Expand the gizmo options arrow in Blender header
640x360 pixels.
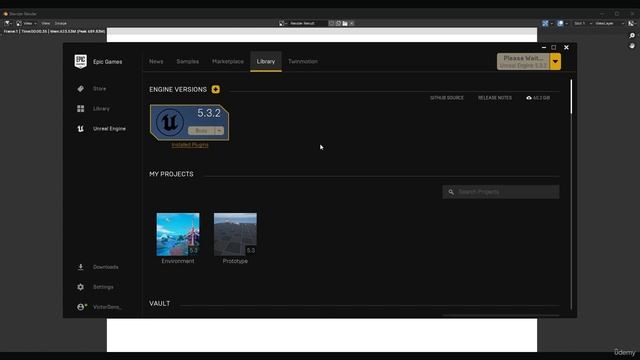coord(551,23)
